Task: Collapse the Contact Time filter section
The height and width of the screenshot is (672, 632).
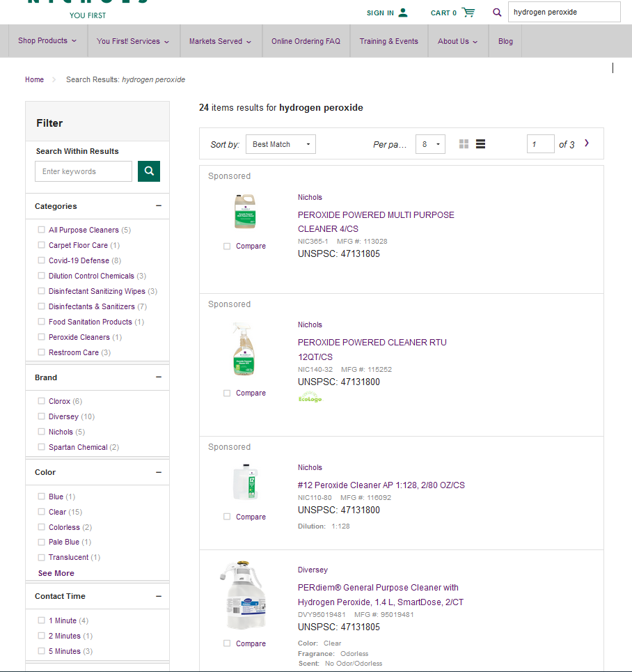Action: (x=159, y=596)
